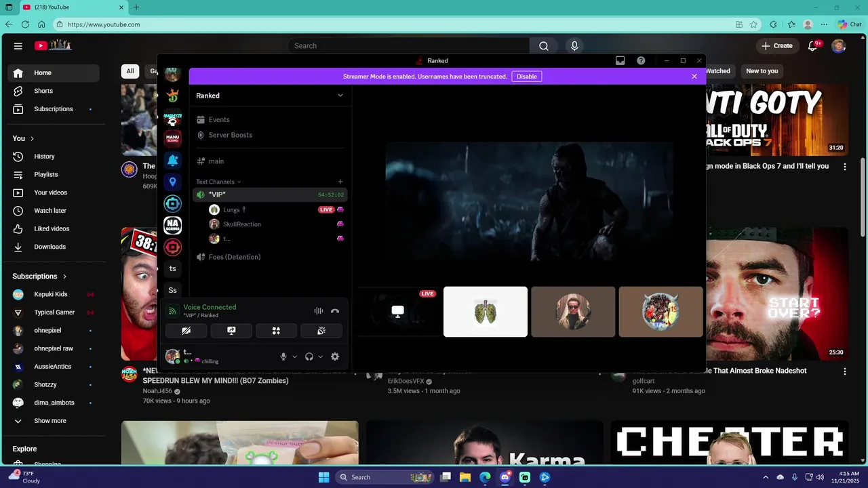The image size is (868, 488).
Task: Open AussieAntics subscription channel
Action: (53, 367)
